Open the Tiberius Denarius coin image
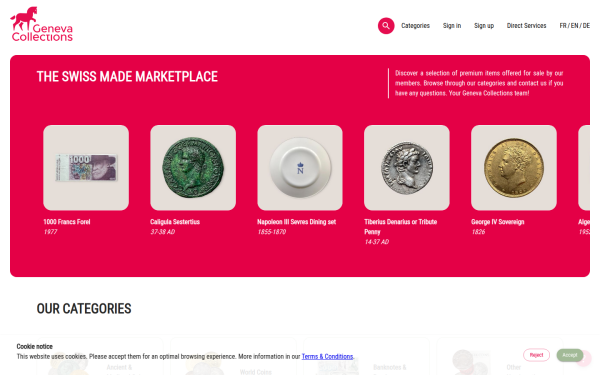This screenshot has width=600, height=375. click(x=407, y=168)
